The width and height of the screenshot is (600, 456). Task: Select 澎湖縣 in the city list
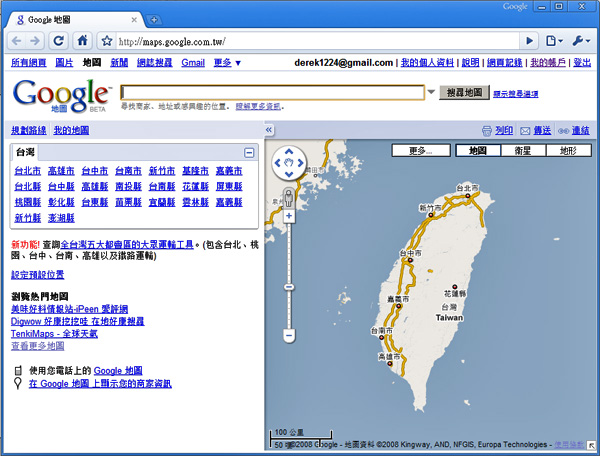click(61, 218)
